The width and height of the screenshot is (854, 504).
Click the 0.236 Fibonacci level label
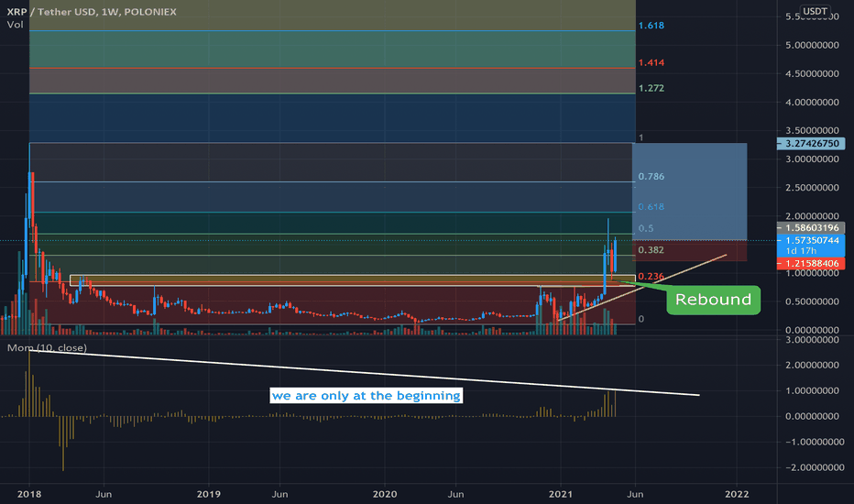[651, 277]
